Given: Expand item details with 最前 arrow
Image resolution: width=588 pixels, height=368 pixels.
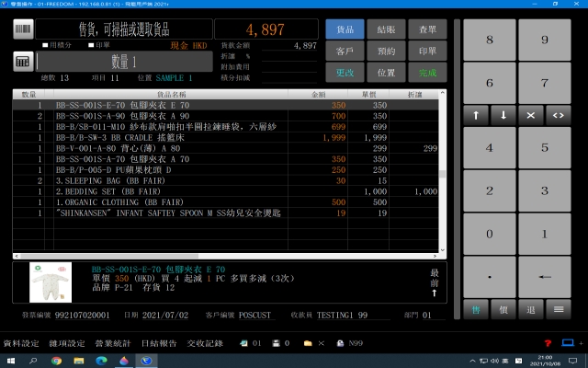Looking at the screenshot, I should (x=434, y=280).
